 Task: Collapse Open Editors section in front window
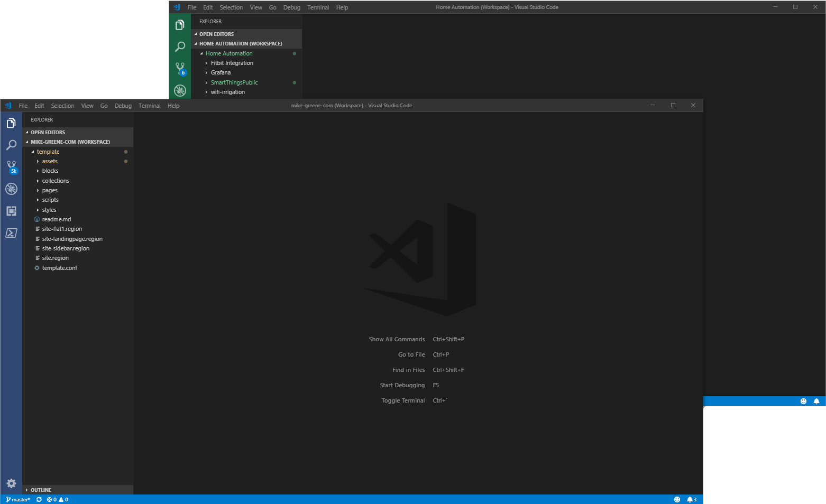(x=78, y=132)
